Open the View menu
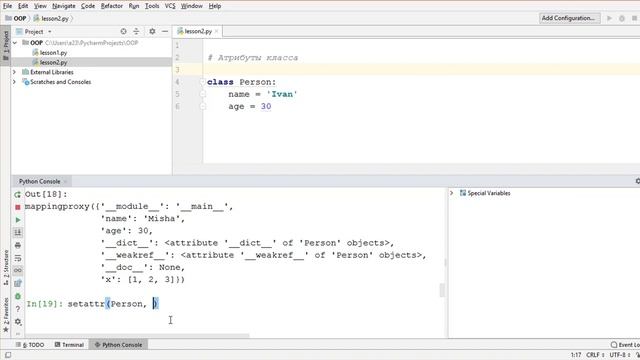 tap(40, 6)
